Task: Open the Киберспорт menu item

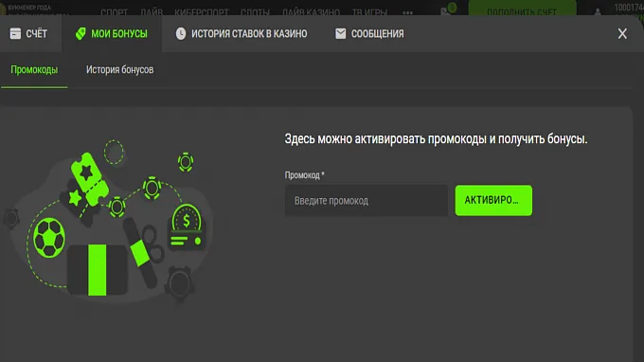Action: 201,11
